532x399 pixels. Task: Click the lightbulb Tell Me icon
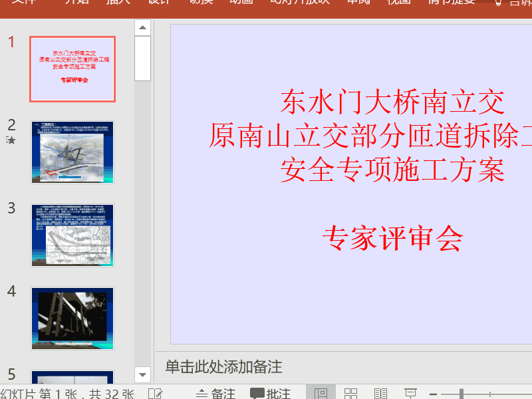tap(498, 3)
